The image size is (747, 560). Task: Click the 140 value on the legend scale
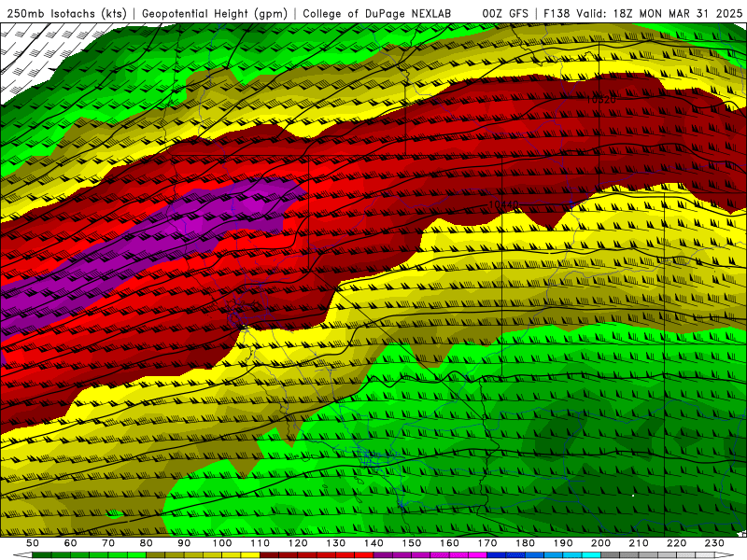click(x=374, y=543)
